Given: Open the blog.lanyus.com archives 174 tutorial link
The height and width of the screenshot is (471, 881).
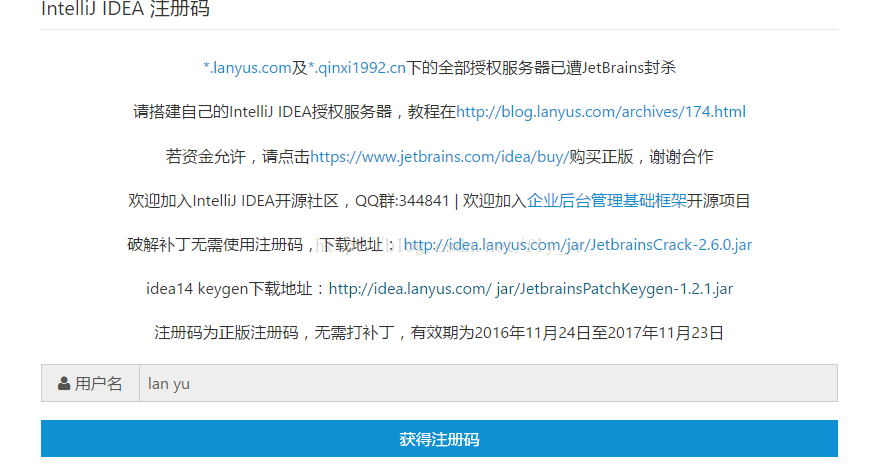Looking at the screenshot, I should pyautogui.click(x=601, y=112).
